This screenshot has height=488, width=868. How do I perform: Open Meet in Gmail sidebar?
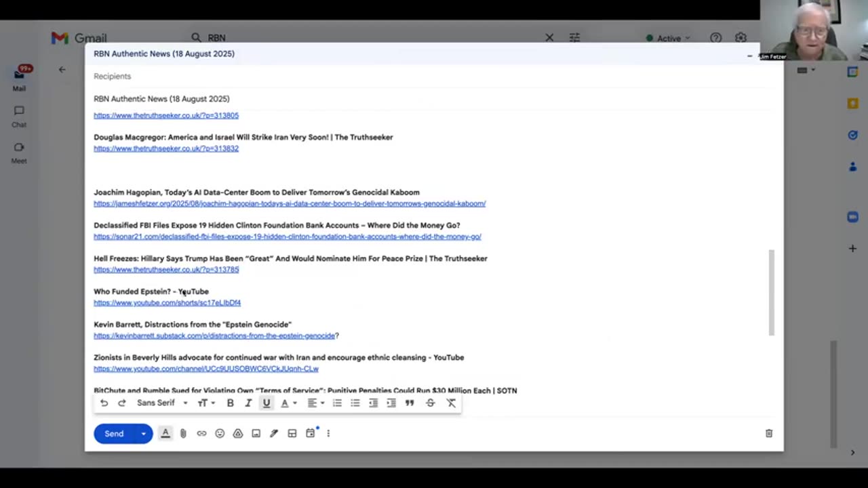click(x=19, y=152)
